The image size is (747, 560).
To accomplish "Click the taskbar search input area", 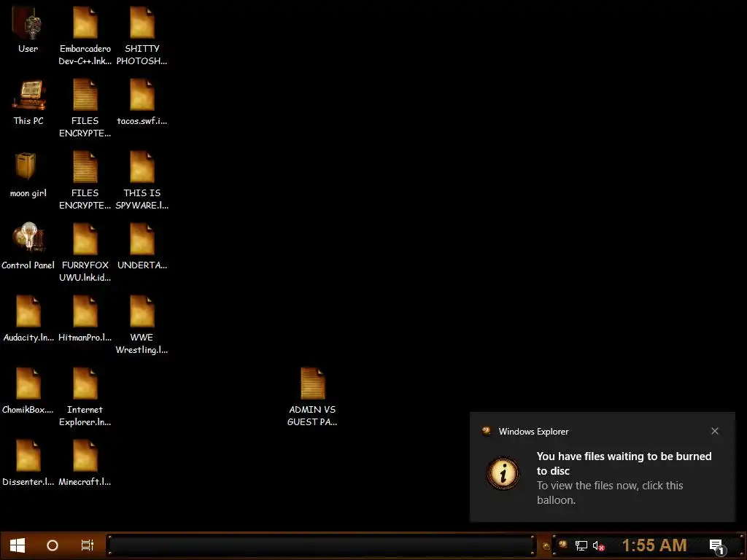I will (x=322, y=545).
